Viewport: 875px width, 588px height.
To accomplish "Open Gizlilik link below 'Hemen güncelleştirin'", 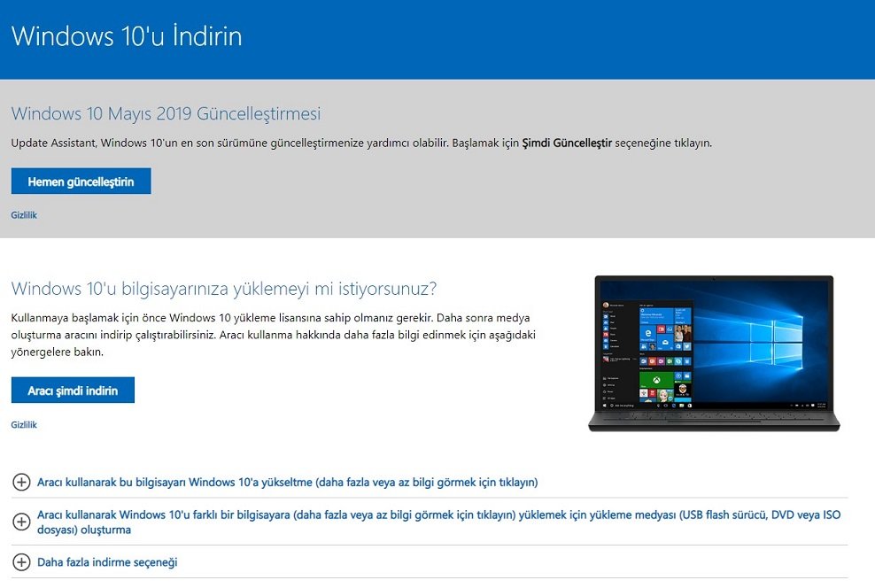I will 24,215.
